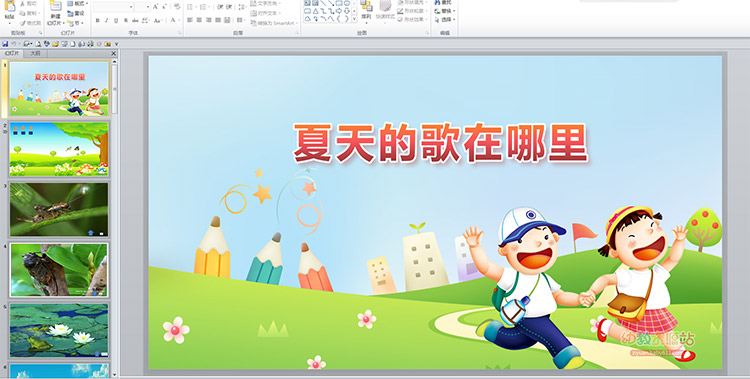This screenshot has width=750, height=379.
Task: Click the Save icon in quick access toolbar
Action: pos(5,44)
